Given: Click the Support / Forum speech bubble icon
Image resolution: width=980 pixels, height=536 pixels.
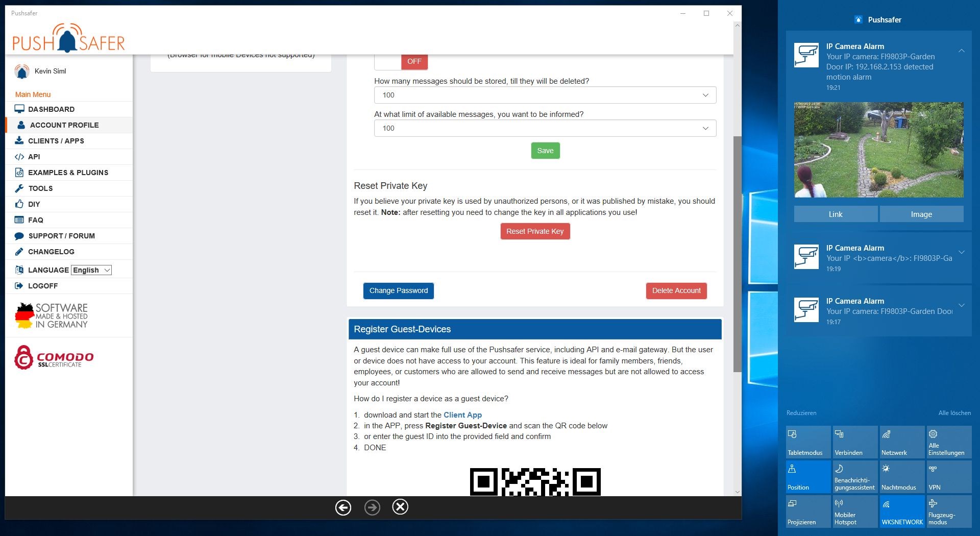Looking at the screenshot, I should click(19, 236).
